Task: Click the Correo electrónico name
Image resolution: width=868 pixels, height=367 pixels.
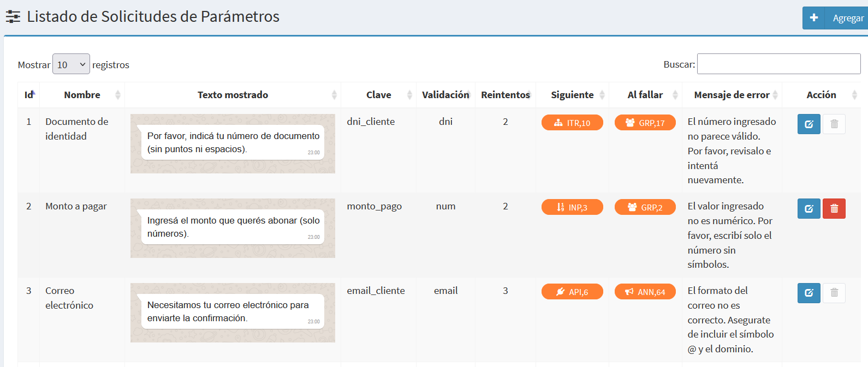Action: click(x=69, y=298)
